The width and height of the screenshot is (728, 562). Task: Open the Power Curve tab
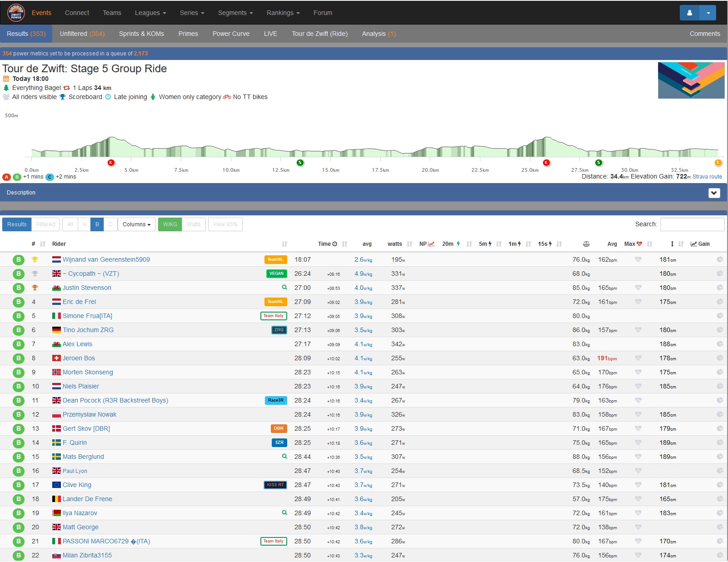point(231,34)
